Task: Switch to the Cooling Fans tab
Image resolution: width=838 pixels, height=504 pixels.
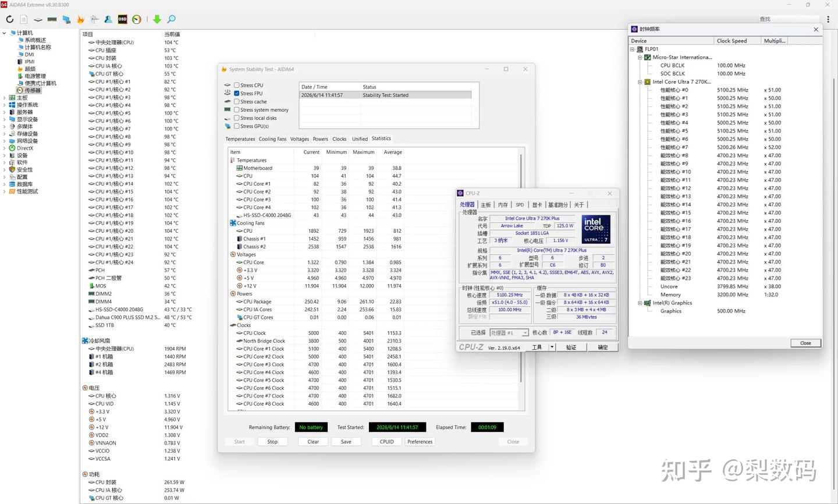Action: [x=273, y=139]
